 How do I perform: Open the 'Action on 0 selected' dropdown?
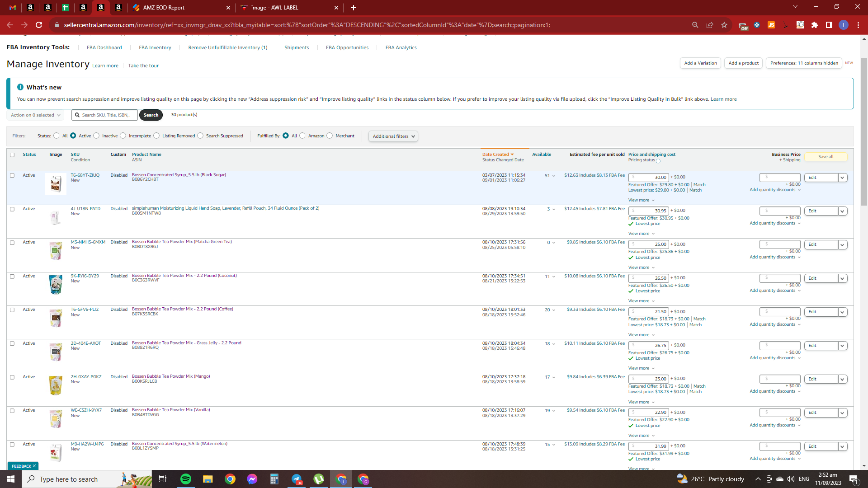(35, 115)
